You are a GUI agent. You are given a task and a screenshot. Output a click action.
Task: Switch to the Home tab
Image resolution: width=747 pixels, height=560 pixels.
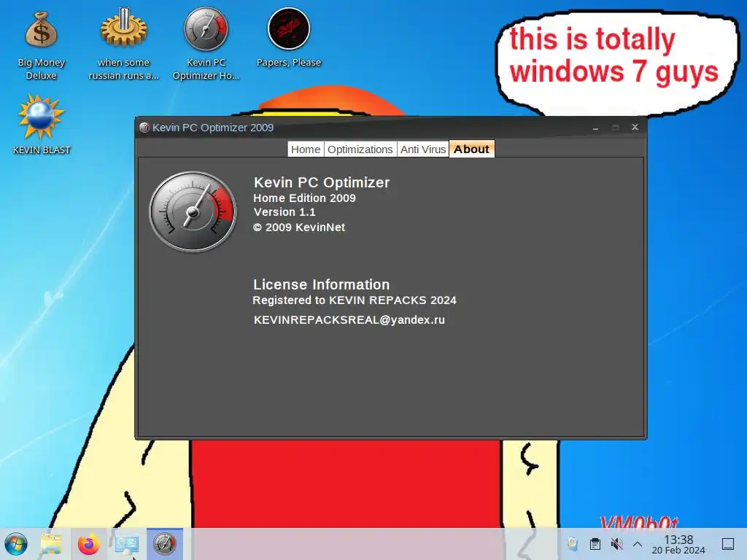coord(306,149)
